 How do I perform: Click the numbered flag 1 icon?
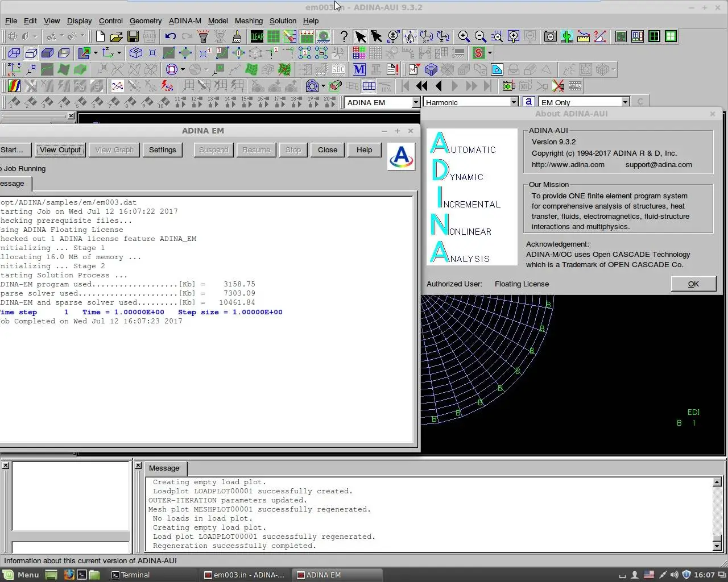coord(14,102)
